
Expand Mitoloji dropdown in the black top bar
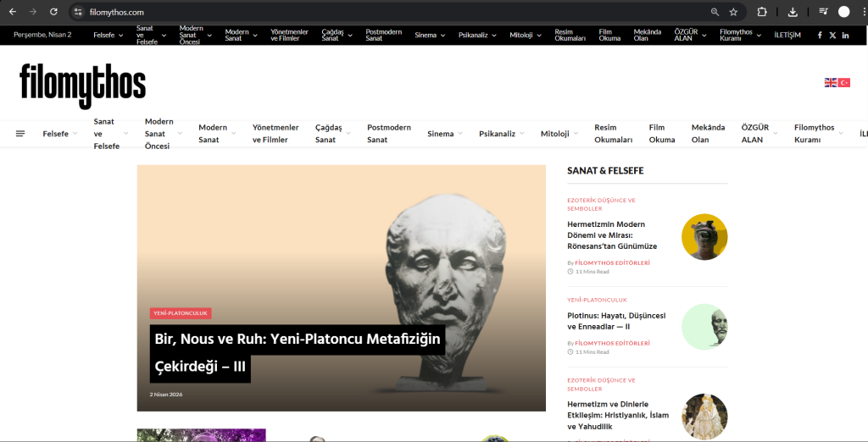click(x=526, y=35)
